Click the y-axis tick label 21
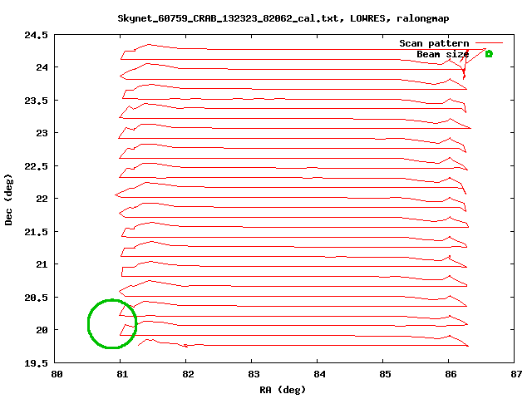The image size is (532, 399). [x=42, y=264]
